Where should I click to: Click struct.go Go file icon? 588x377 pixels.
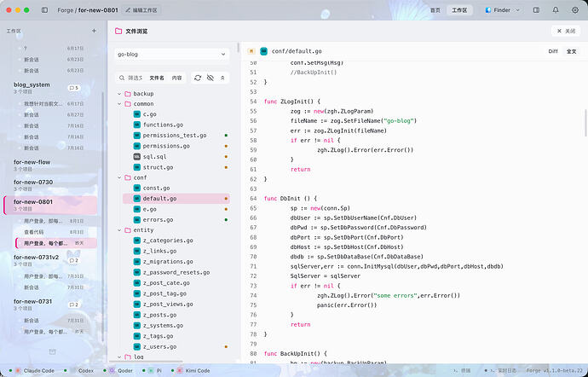[x=137, y=167]
